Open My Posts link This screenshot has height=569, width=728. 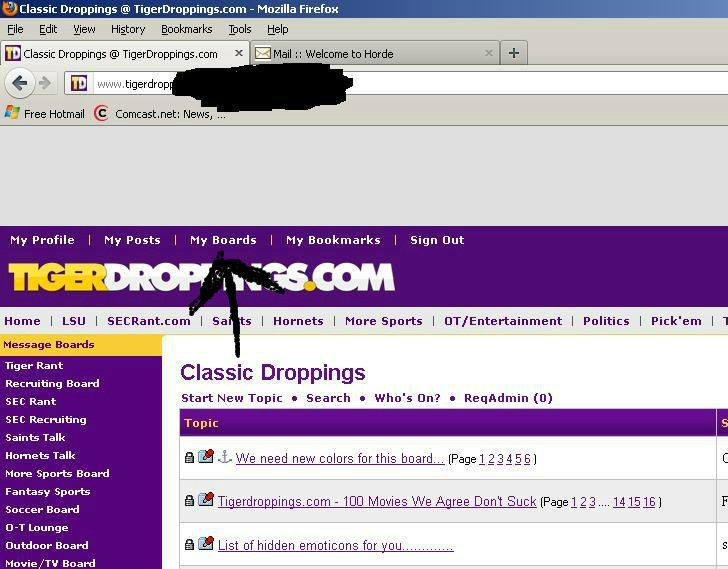(x=132, y=240)
